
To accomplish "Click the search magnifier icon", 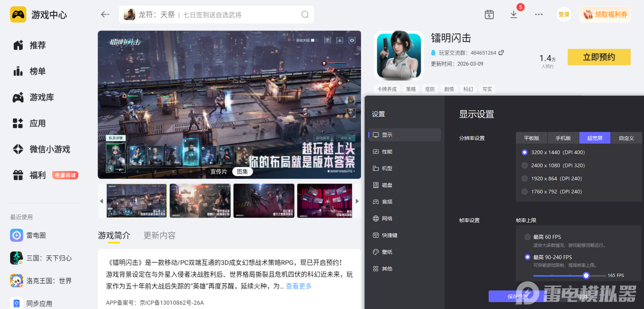I will 305,15.
